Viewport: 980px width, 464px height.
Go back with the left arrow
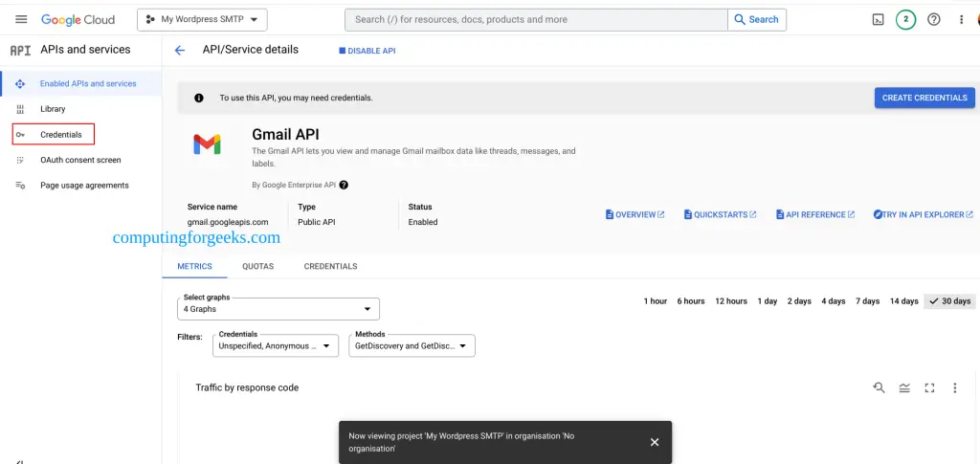click(180, 51)
